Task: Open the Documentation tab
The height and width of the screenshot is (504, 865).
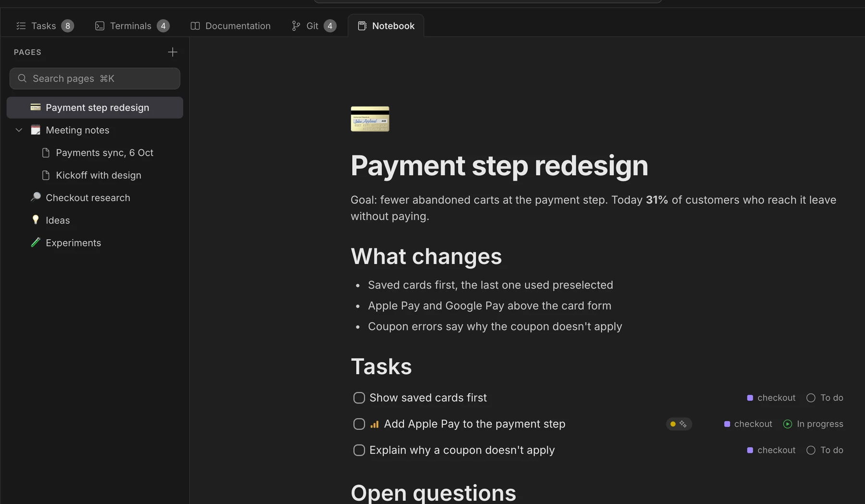Action: click(x=230, y=26)
